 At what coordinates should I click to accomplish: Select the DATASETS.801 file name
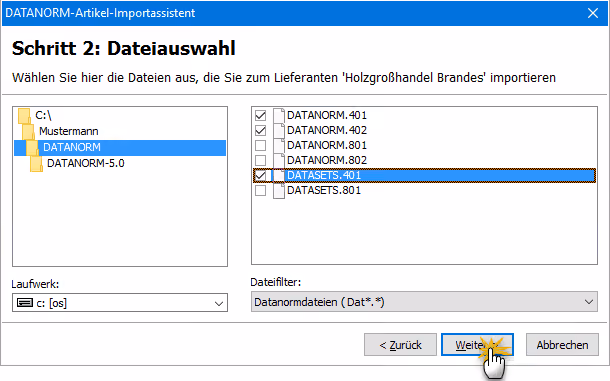click(x=324, y=191)
